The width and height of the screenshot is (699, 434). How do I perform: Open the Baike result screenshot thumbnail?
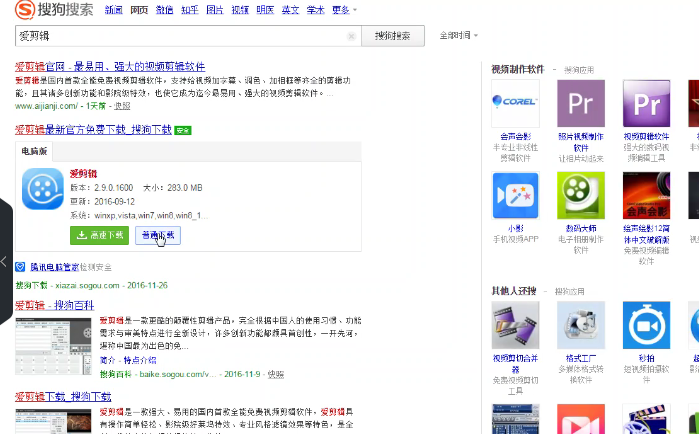pyautogui.click(x=53, y=346)
